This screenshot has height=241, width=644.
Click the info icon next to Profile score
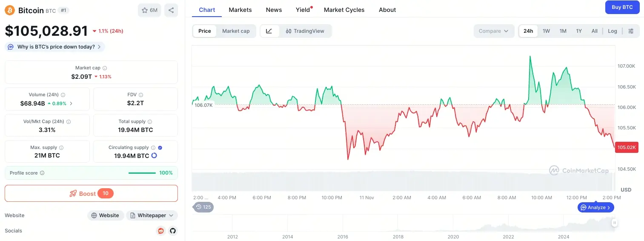tap(42, 173)
